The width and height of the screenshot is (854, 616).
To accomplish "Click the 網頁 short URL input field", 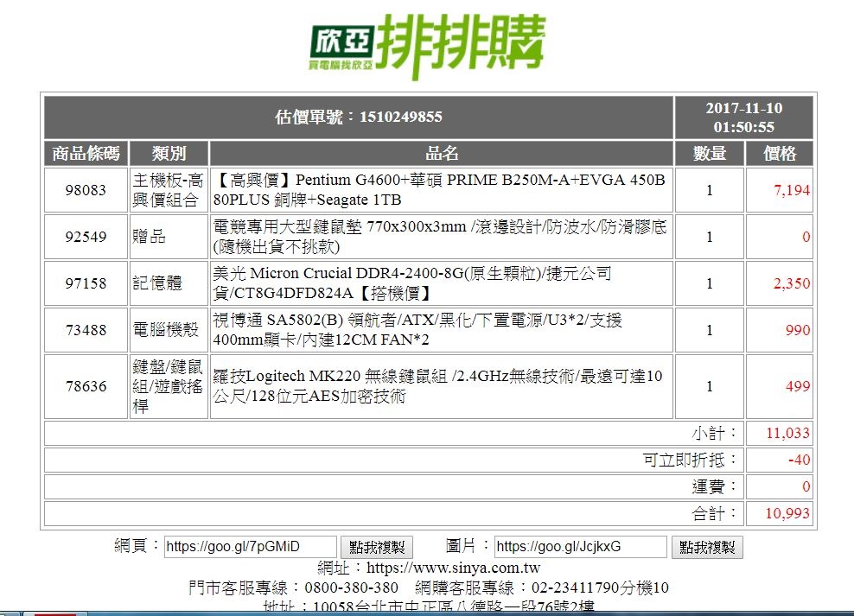I will tap(251, 546).
